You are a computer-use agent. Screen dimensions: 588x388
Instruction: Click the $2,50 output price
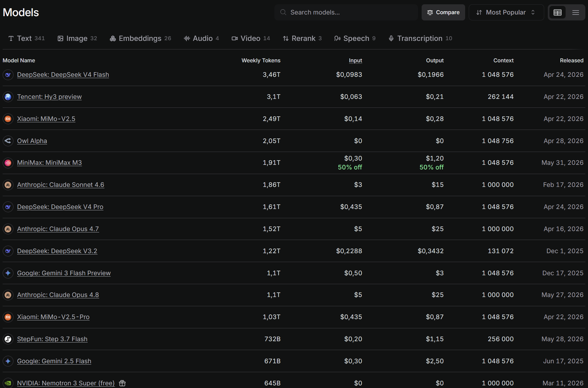coord(434,361)
